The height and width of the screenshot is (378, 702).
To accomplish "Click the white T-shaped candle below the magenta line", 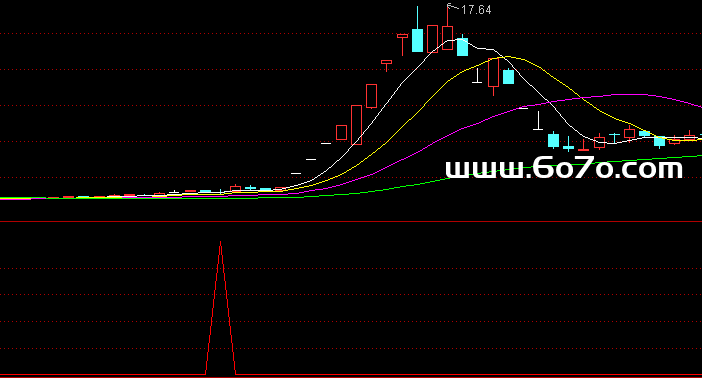I will [x=538, y=121].
